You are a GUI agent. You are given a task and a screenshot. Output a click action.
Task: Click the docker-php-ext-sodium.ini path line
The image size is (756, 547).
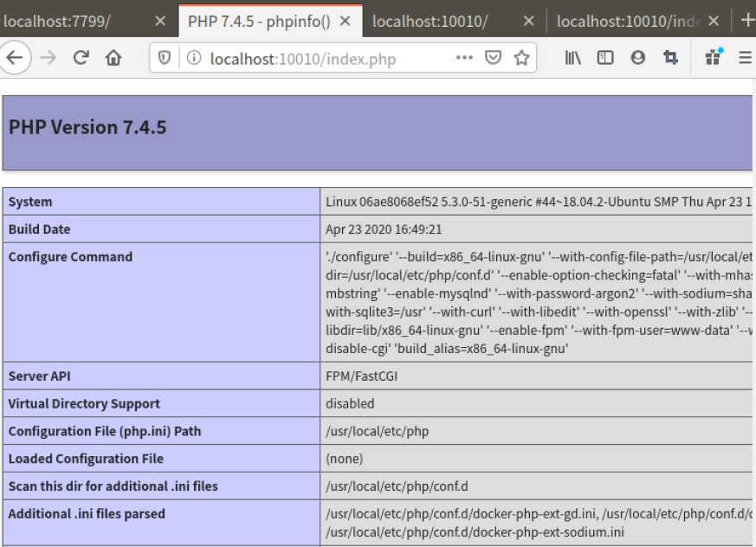[x=475, y=532]
